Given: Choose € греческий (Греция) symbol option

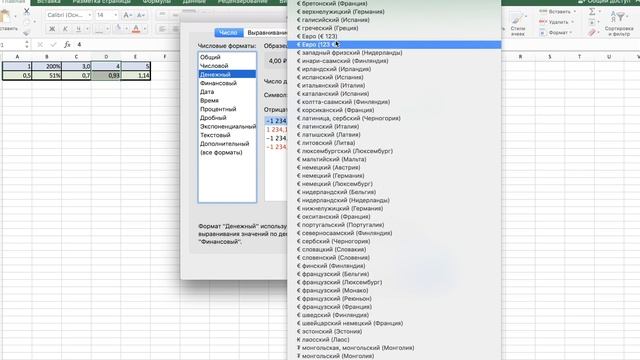Looking at the screenshot, I should 394,28.
